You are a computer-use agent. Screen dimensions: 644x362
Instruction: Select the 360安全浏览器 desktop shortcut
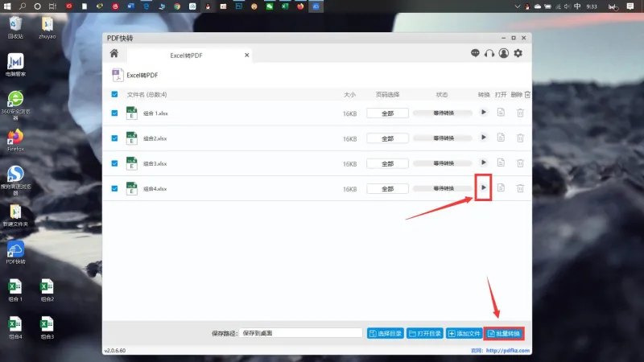pyautogui.click(x=15, y=105)
